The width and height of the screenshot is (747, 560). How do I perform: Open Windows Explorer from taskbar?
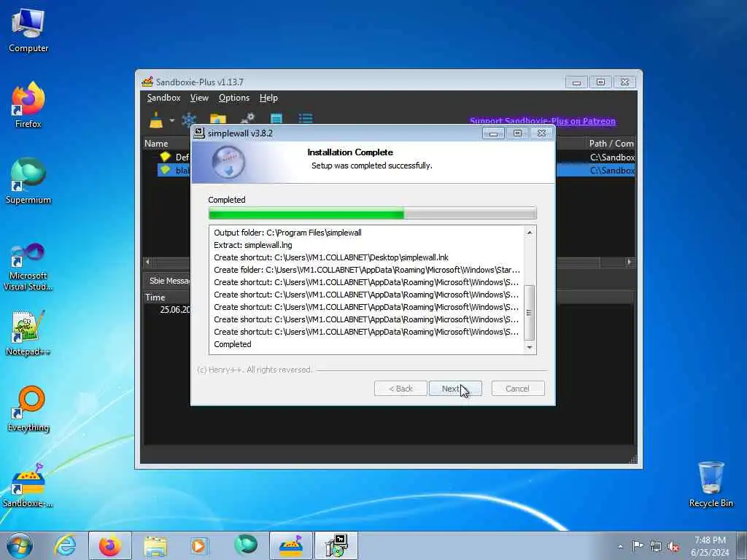click(156, 545)
